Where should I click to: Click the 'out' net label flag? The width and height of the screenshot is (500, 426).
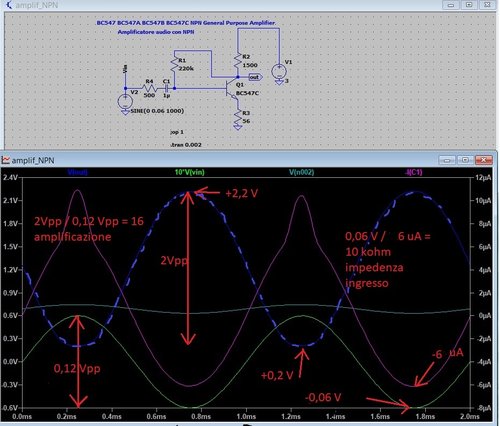pos(255,77)
